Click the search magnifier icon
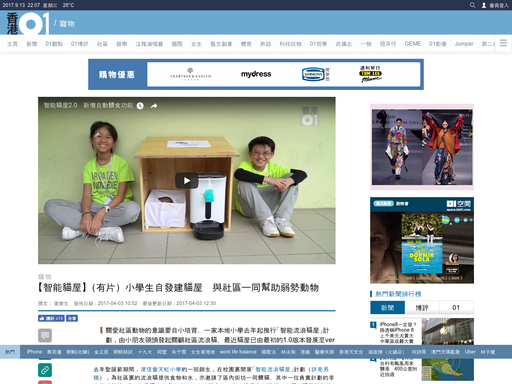The width and height of the screenshot is (512, 384). coord(472,5)
